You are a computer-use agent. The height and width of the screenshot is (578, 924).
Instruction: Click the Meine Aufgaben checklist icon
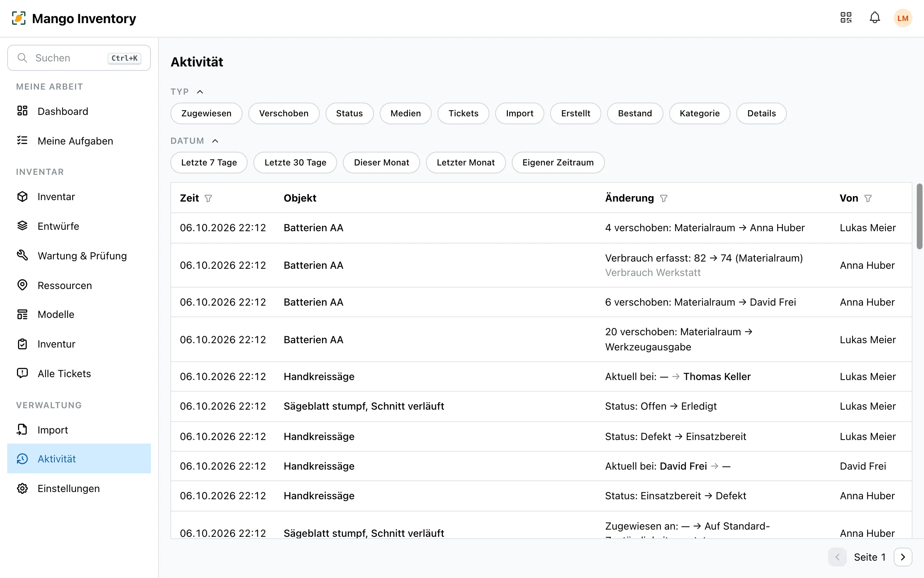pos(22,140)
